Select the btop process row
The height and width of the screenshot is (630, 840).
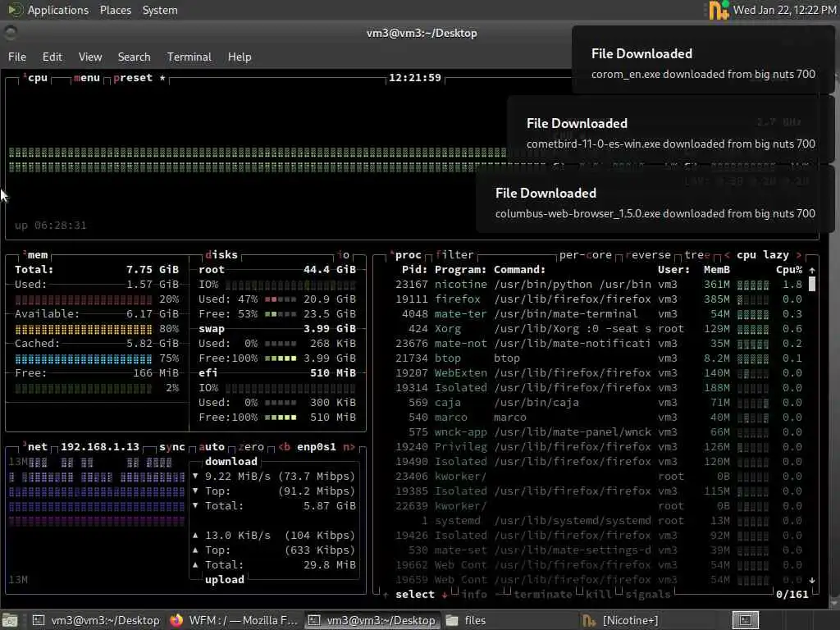[598, 358]
